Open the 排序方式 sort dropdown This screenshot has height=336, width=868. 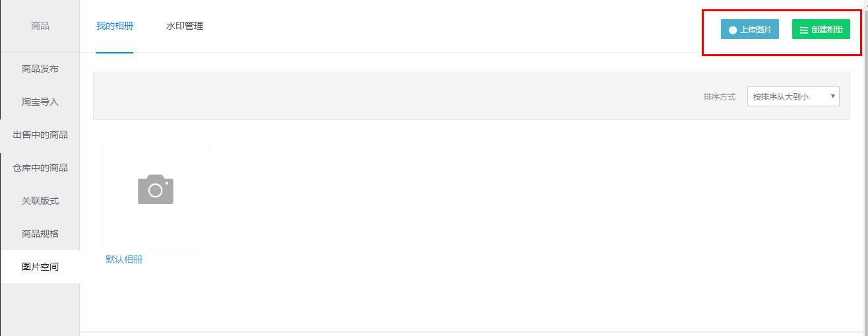[793, 96]
